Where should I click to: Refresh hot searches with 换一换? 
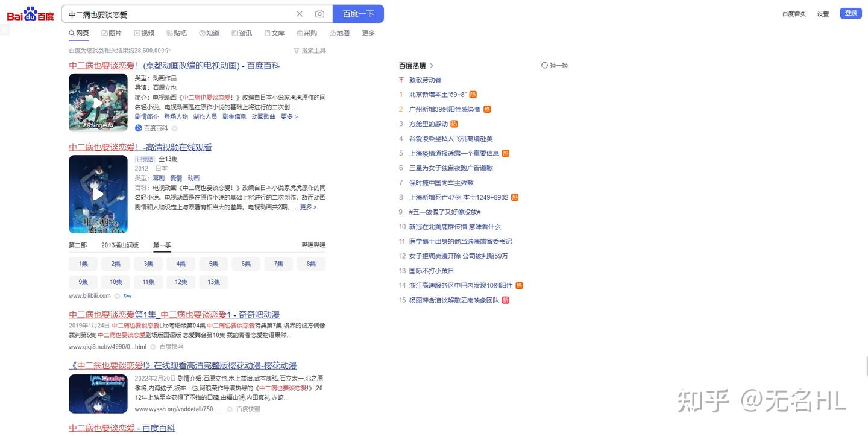click(x=555, y=65)
